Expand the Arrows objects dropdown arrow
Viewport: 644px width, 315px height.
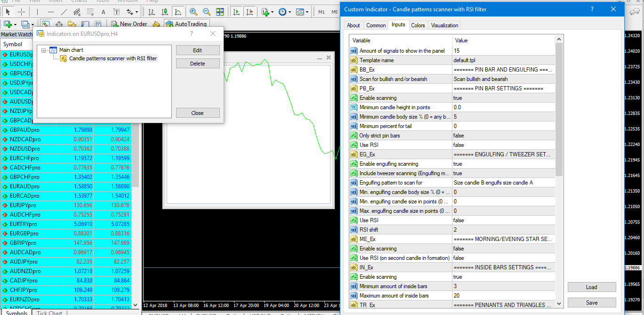137,12
